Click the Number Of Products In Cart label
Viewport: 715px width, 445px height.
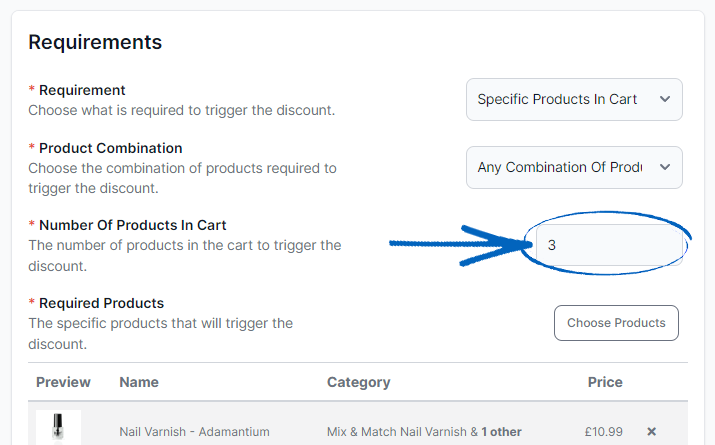tap(132, 225)
